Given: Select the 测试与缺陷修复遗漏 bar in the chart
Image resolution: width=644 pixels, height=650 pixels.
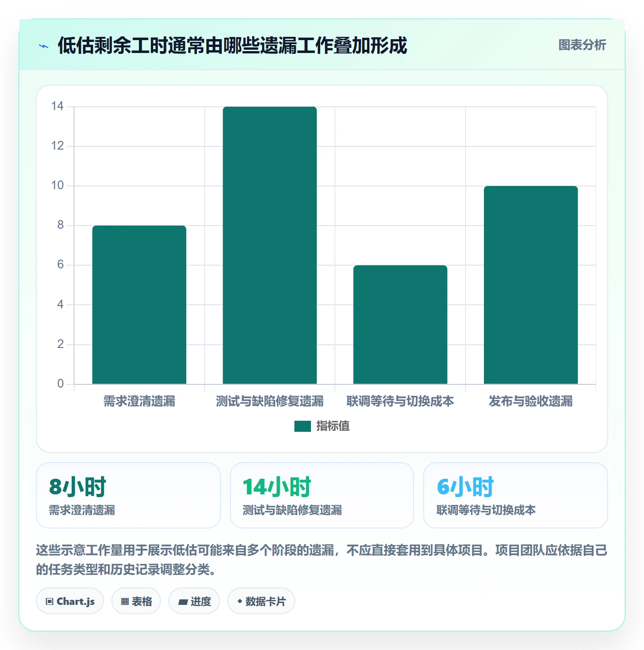Looking at the screenshot, I should pyautogui.click(x=270, y=245).
